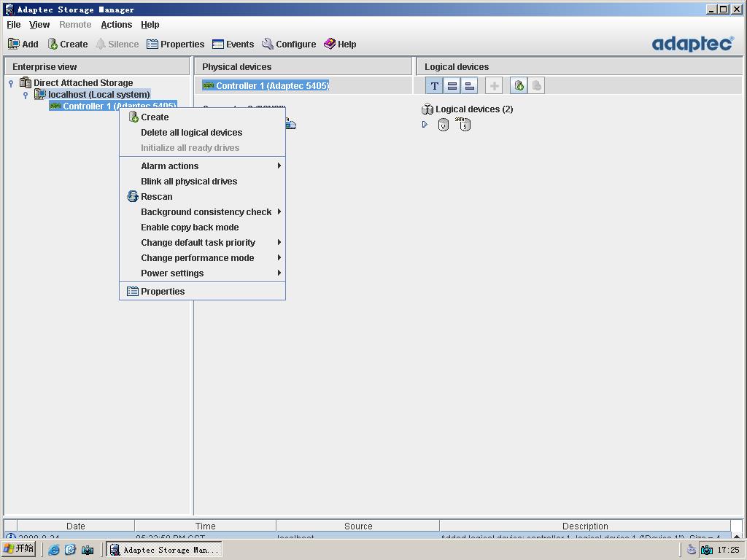Image resolution: width=747 pixels, height=560 pixels.
Task: Select the text description view icon
Action: click(434, 86)
